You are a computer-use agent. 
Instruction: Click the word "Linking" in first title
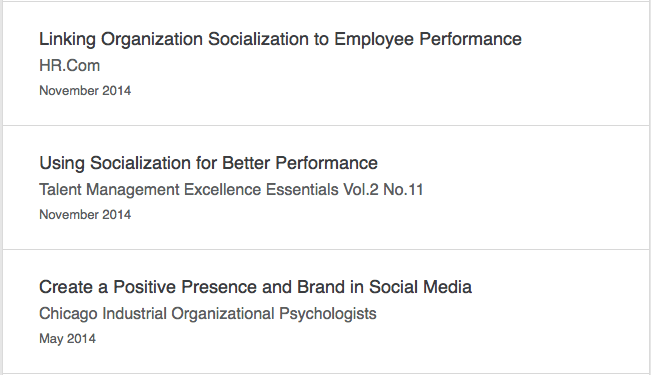pos(68,39)
